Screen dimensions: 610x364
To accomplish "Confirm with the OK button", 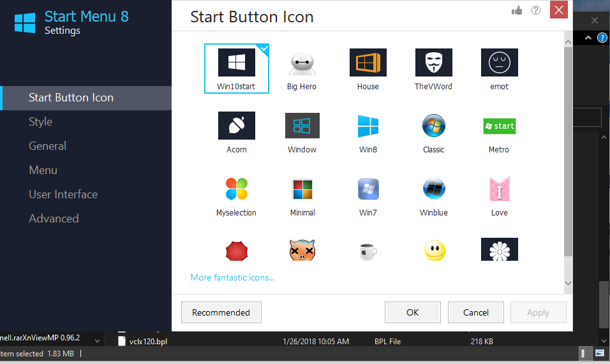I will coord(413,312).
